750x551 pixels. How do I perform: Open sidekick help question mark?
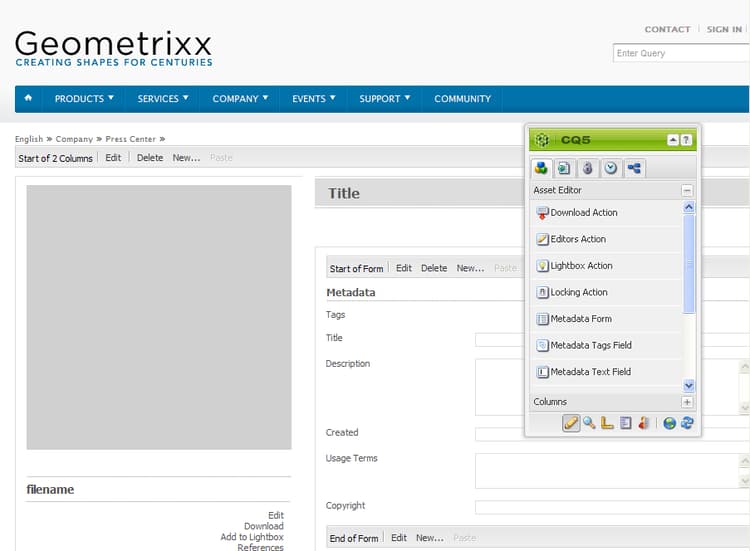686,140
